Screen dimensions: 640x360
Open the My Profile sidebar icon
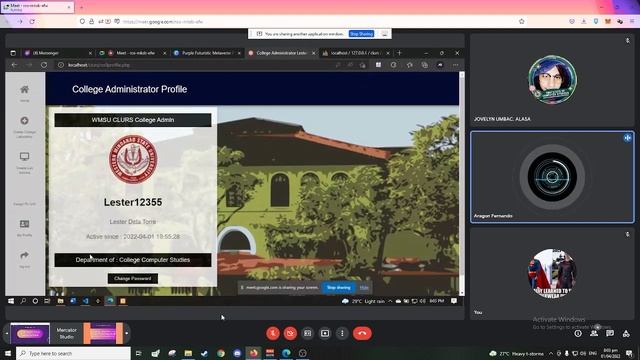[24, 224]
